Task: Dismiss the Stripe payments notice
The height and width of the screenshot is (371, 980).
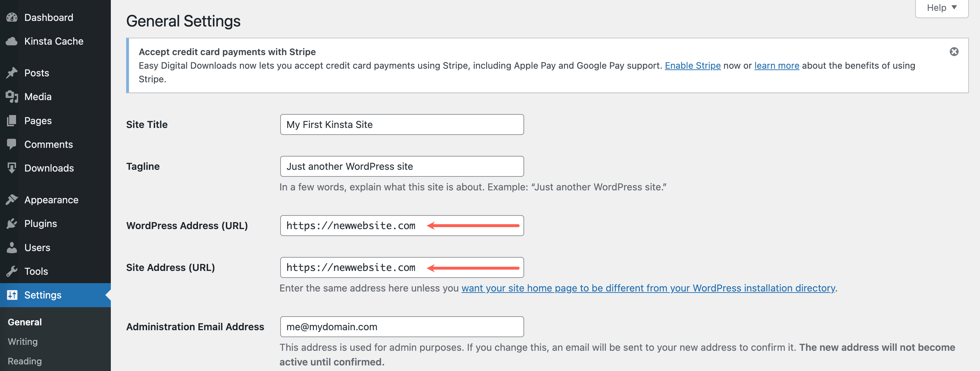Action: pyautogui.click(x=954, y=51)
